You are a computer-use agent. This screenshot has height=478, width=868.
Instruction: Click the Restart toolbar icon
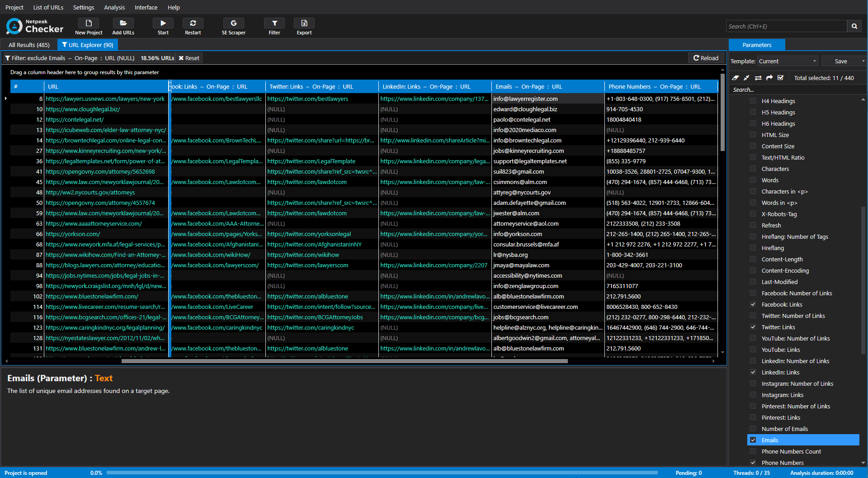(193, 23)
